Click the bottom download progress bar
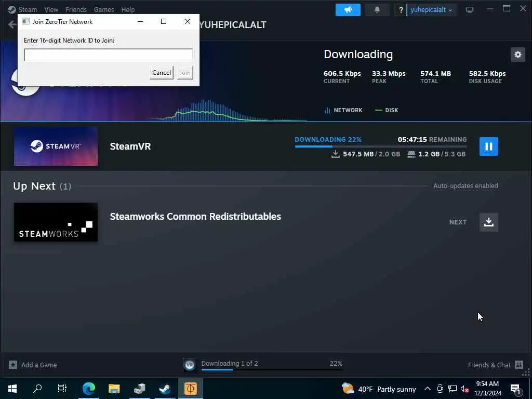 [271, 369]
